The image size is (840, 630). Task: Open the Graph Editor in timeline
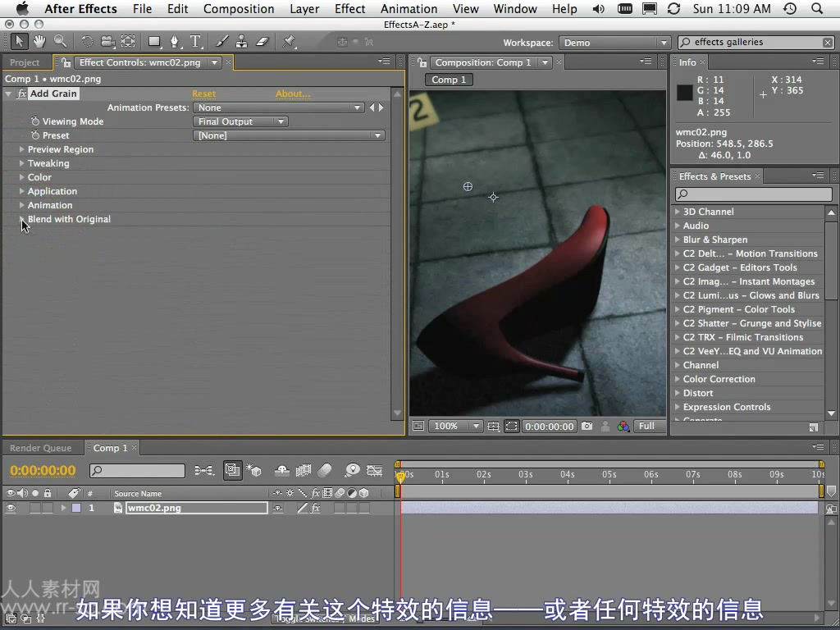[x=375, y=470]
